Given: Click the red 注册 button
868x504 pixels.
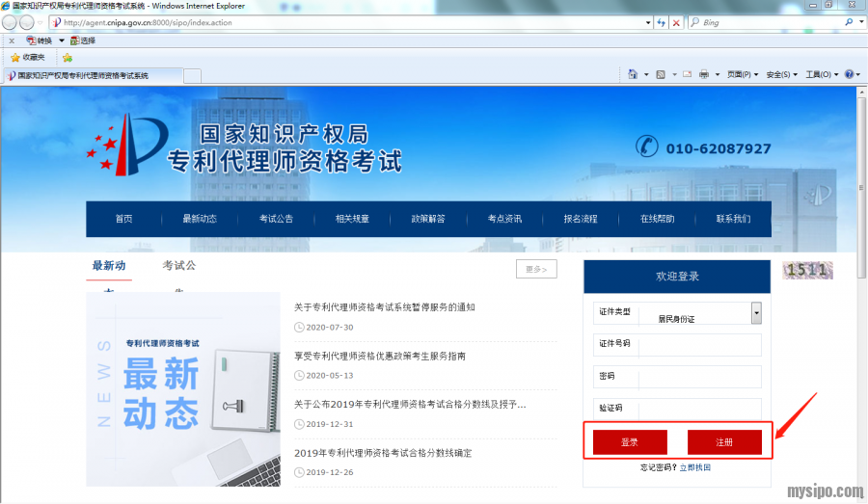Looking at the screenshot, I should [724, 442].
